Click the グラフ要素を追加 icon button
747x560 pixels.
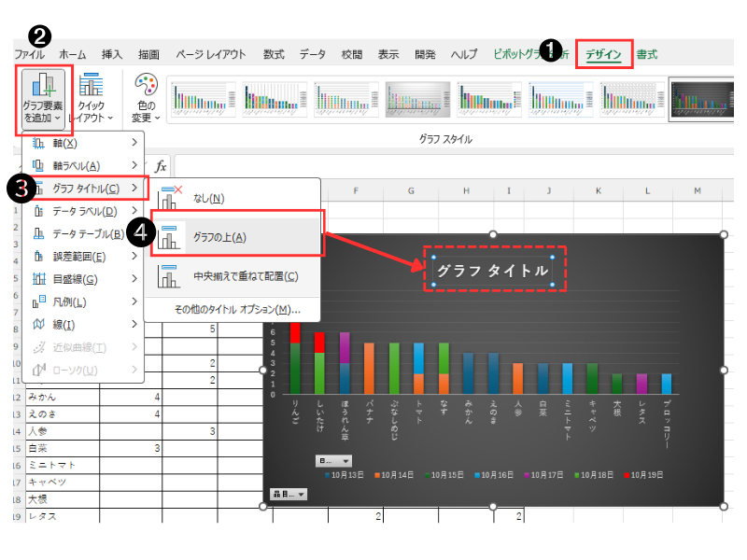click(x=43, y=87)
